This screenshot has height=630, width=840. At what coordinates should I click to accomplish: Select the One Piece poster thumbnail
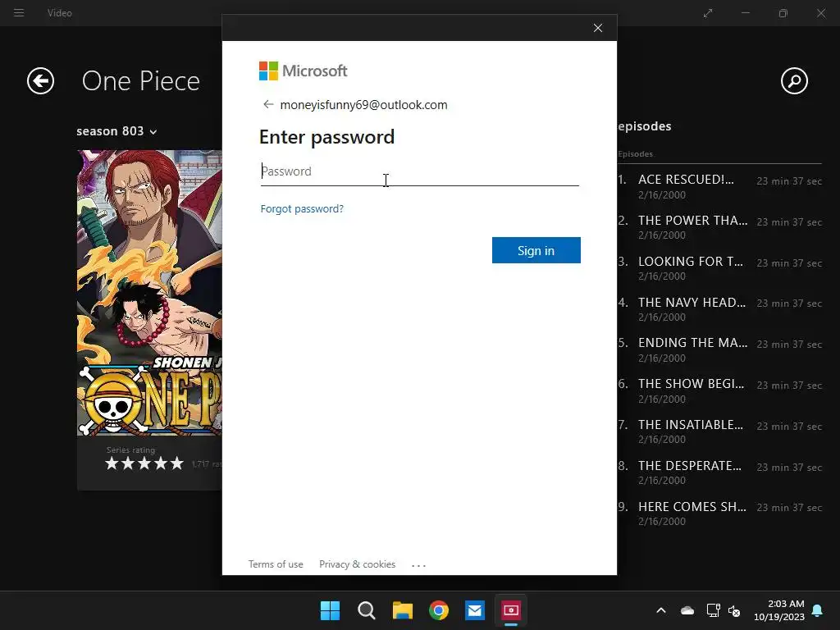tap(149, 293)
